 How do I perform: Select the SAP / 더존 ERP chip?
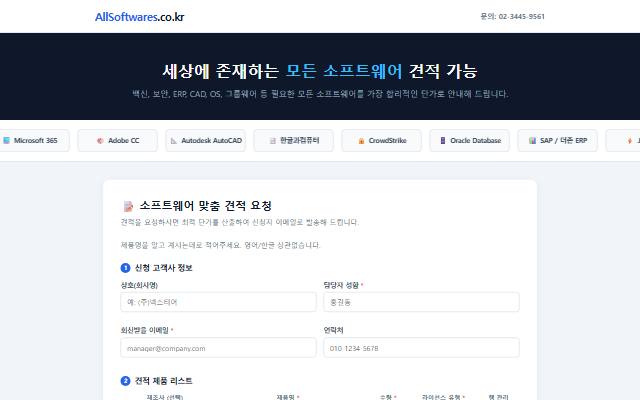point(558,140)
